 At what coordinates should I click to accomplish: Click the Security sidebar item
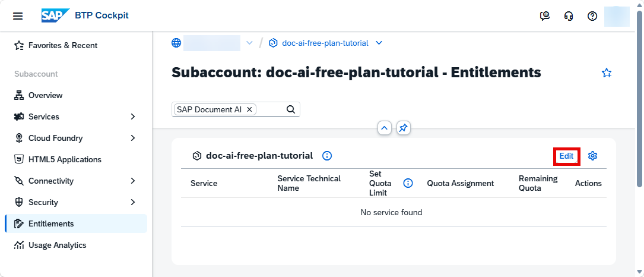(76, 202)
